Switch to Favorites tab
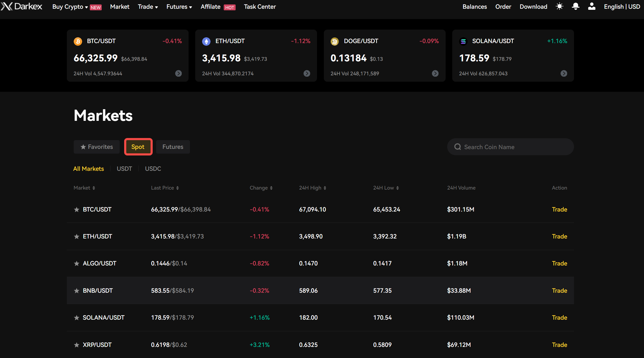644x358 pixels. tap(97, 147)
